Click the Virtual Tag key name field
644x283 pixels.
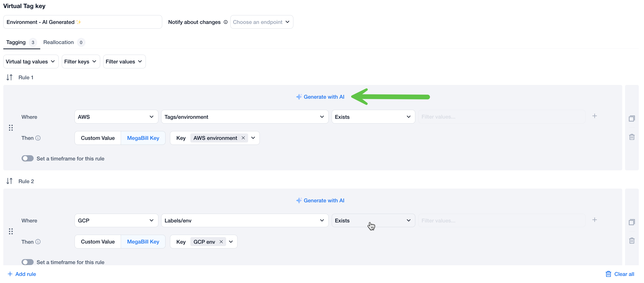tap(82, 22)
